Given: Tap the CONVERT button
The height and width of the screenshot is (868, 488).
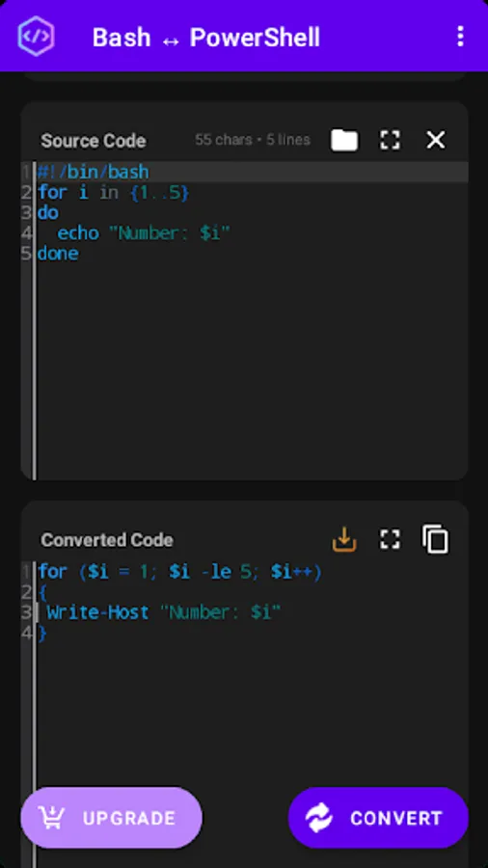Looking at the screenshot, I should (378, 818).
